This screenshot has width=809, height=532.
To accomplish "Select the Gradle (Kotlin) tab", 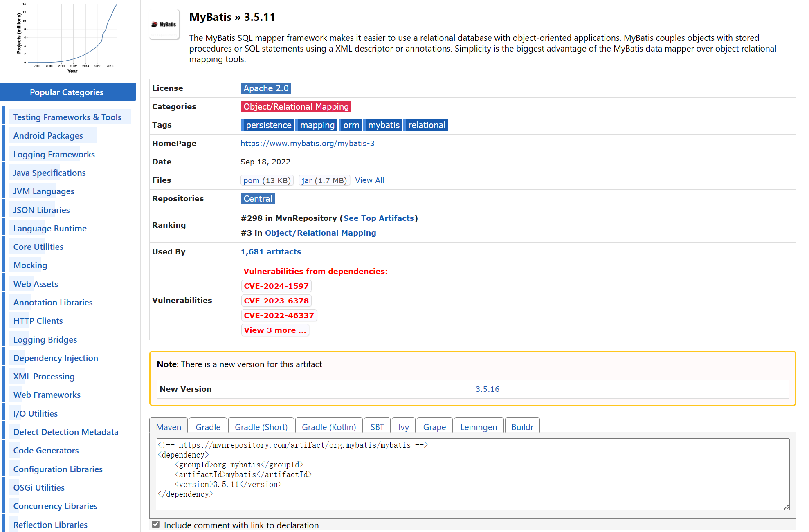I will pos(329,427).
